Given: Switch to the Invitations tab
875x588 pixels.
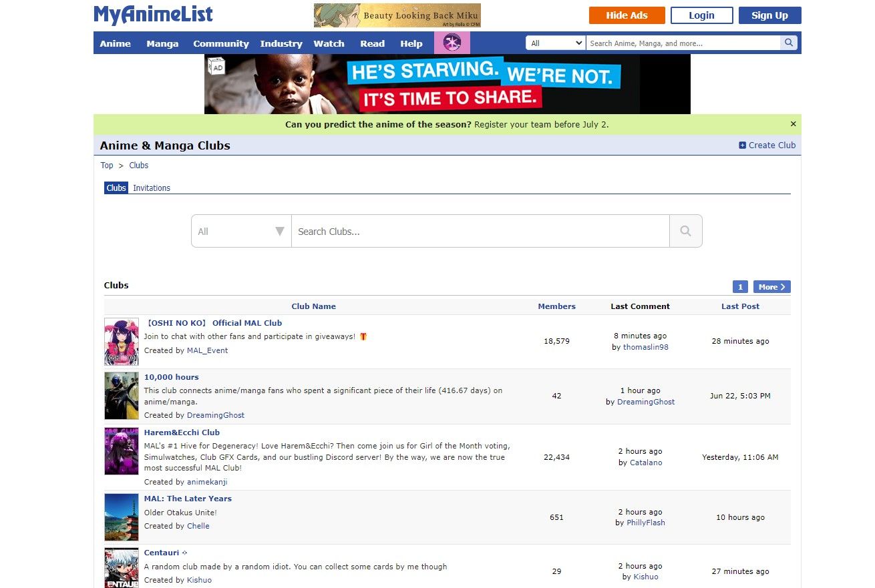Looking at the screenshot, I should [x=152, y=188].
